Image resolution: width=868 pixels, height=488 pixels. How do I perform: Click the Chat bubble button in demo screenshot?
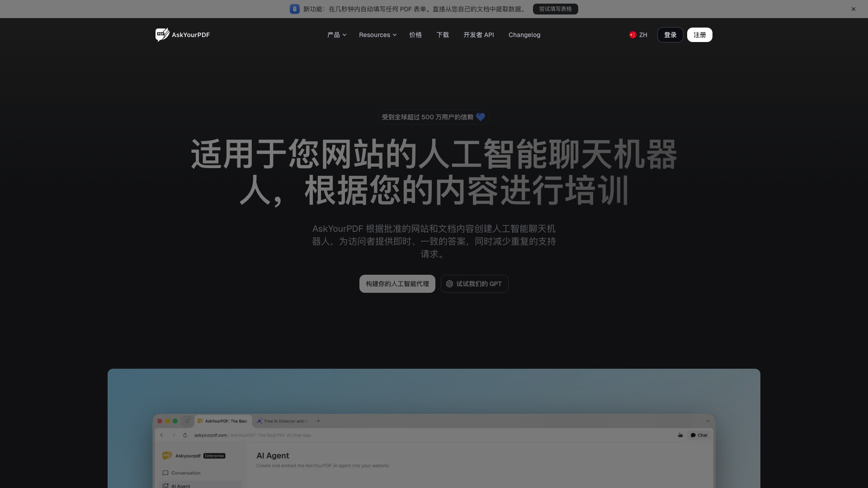[x=699, y=435]
